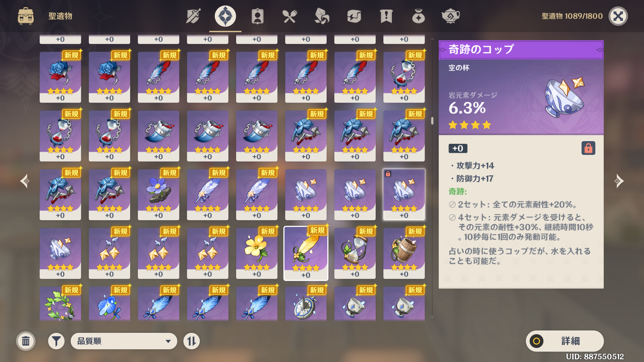644x362 pixels.
Task: Open the Furnishings teapot tab icon
Action: point(450,16)
